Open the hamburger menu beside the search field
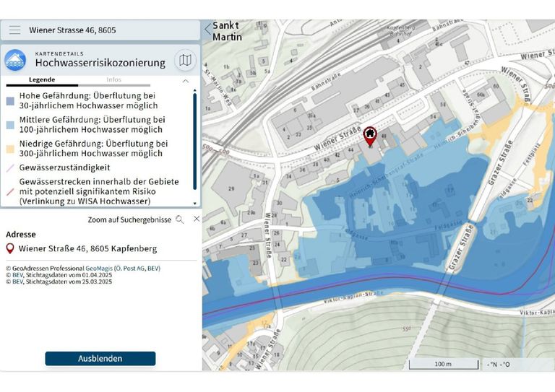The height and width of the screenshot is (392, 555). tap(14, 30)
